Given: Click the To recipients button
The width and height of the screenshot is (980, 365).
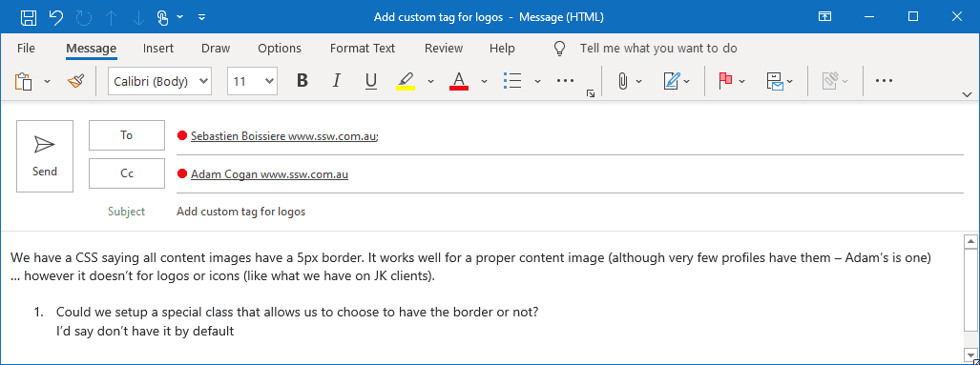Looking at the screenshot, I should (127, 135).
